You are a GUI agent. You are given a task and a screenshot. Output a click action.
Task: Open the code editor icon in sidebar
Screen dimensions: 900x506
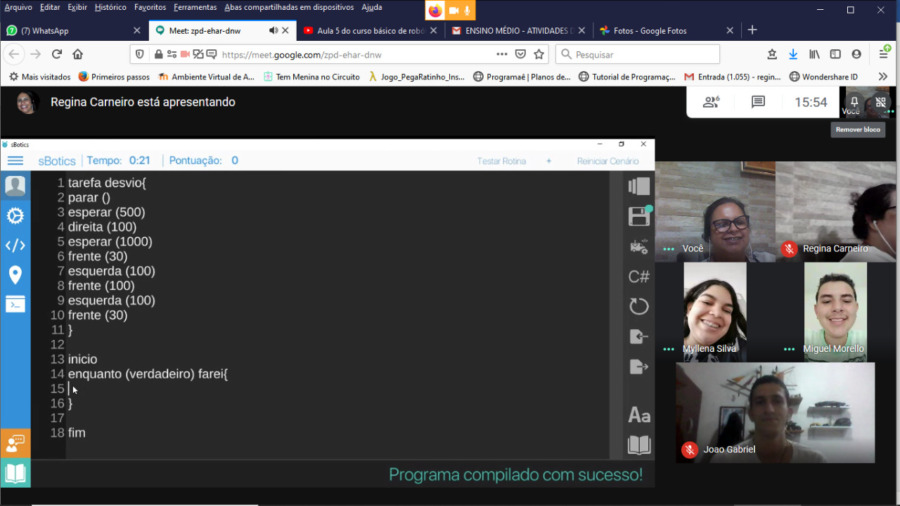pyautogui.click(x=15, y=245)
